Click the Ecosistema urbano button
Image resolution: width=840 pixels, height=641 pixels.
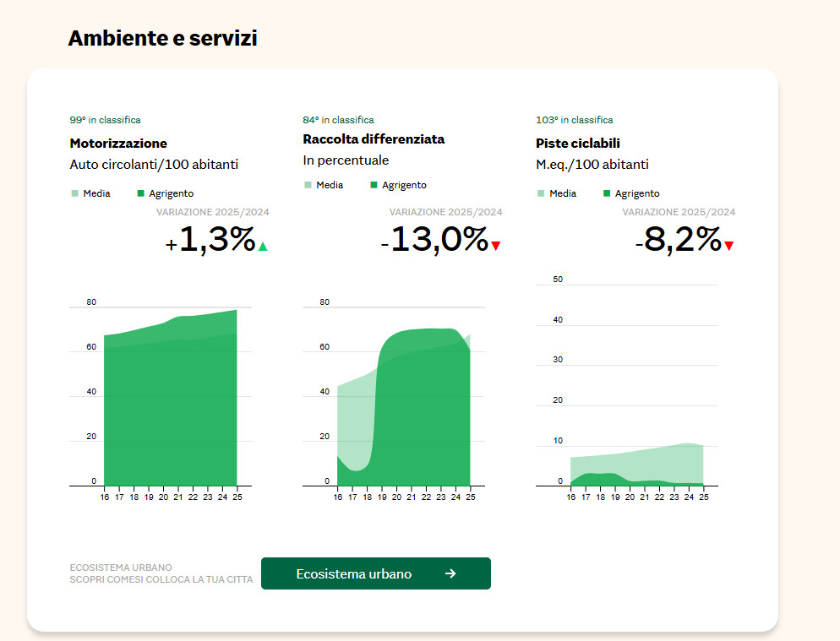click(x=375, y=573)
